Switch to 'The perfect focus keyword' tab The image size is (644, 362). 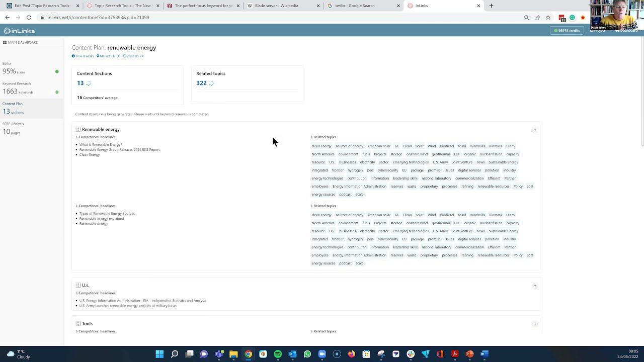click(203, 6)
